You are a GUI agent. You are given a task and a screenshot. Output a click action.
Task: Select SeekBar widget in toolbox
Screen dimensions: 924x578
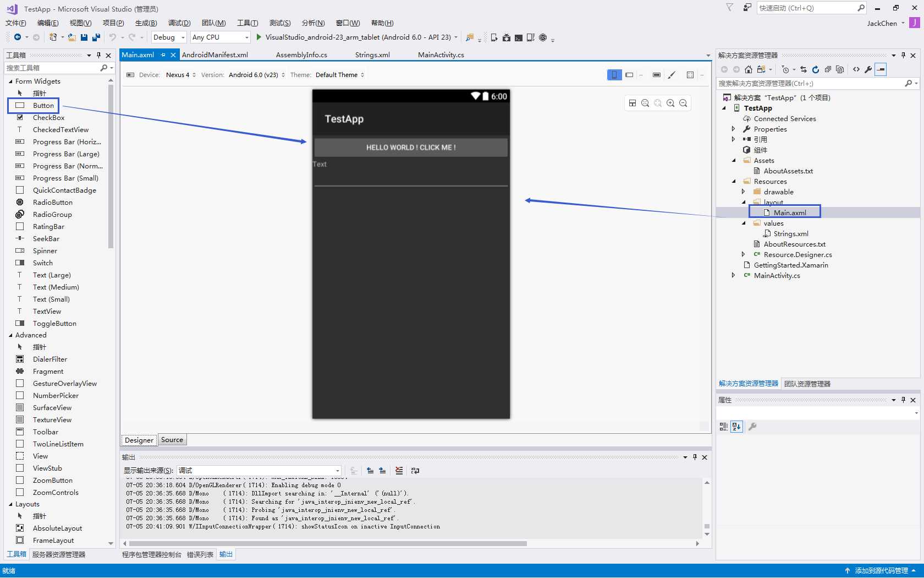46,239
